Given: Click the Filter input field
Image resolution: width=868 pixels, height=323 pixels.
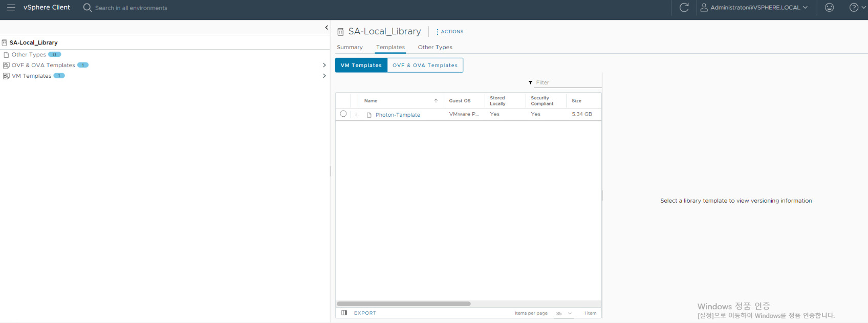Looking at the screenshot, I should [x=568, y=82].
